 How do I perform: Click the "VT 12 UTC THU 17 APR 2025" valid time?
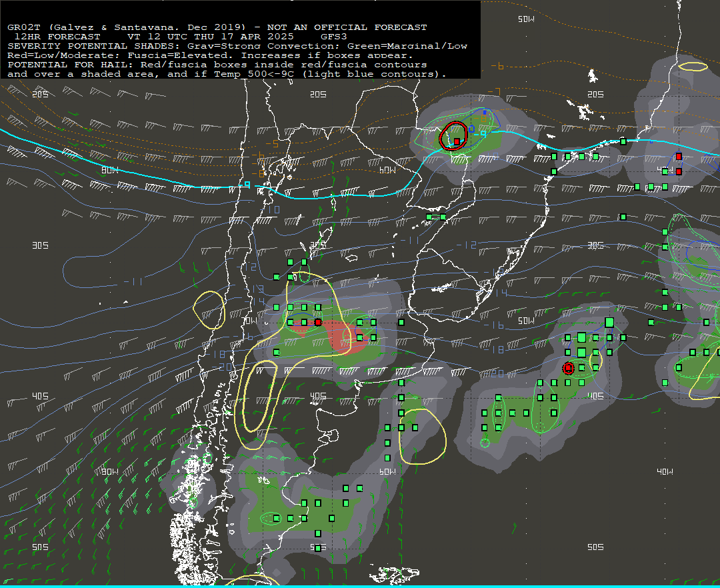click(x=210, y=37)
